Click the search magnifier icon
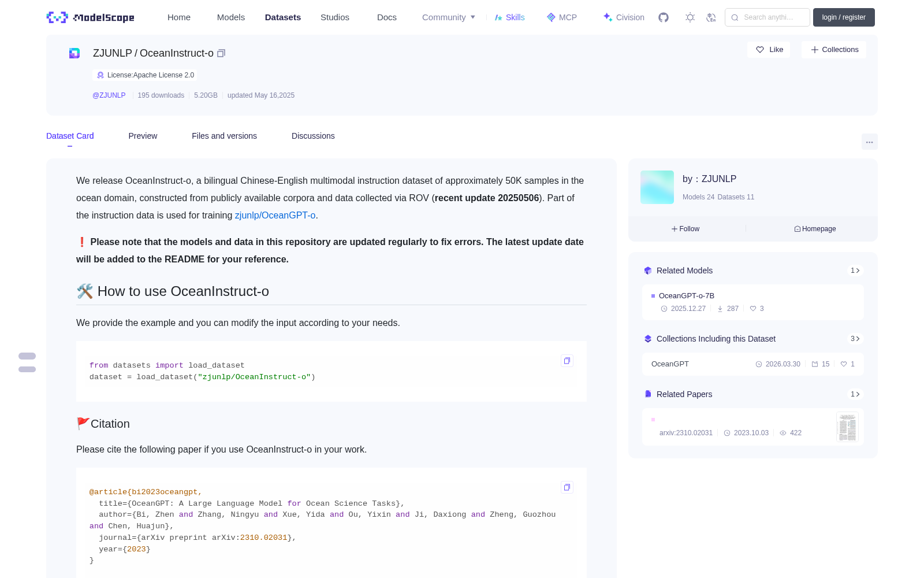 click(735, 17)
